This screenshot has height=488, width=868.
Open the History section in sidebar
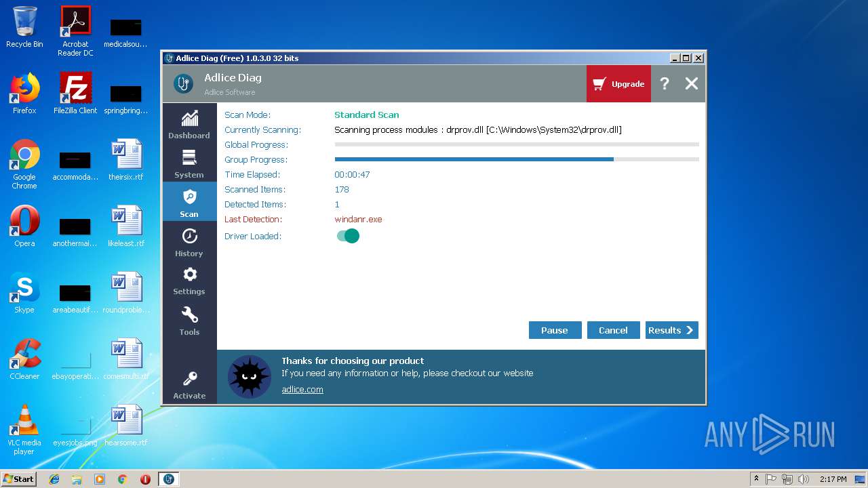pyautogui.click(x=189, y=242)
